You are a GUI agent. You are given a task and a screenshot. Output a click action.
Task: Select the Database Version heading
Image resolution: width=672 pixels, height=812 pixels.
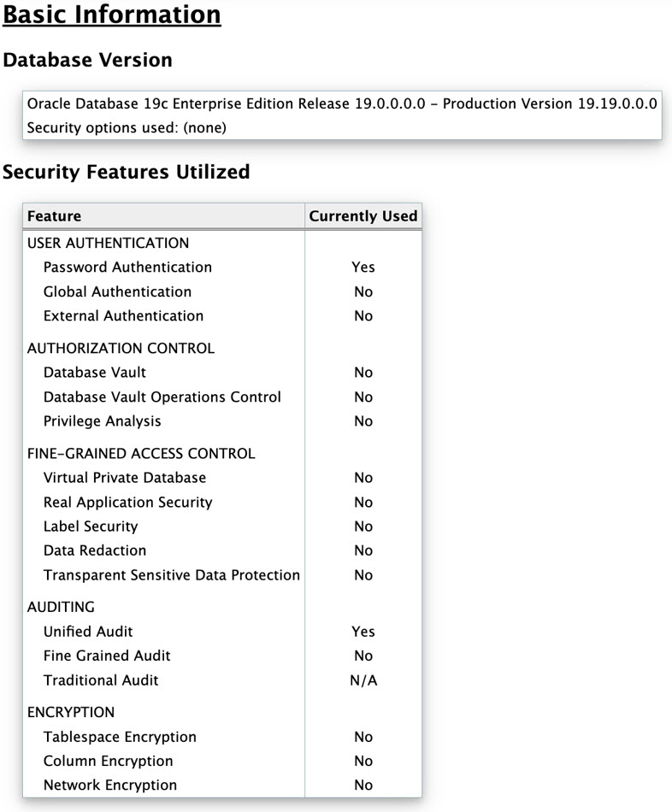[87, 60]
